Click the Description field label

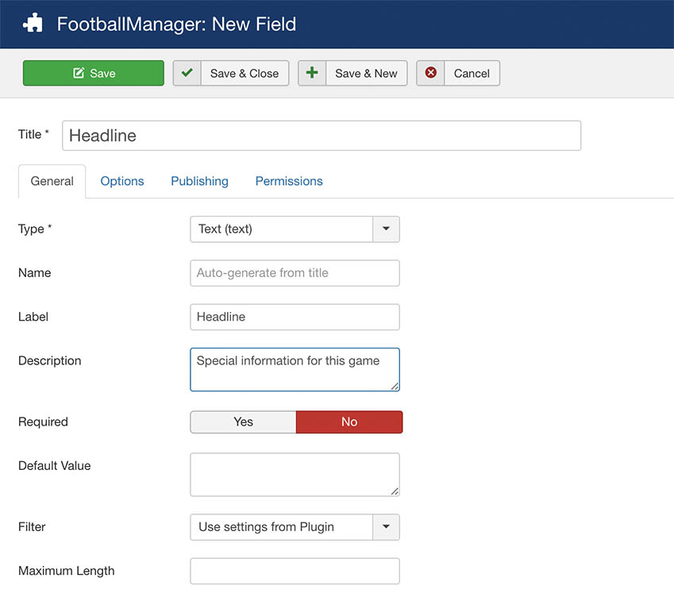[x=50, y=360]
